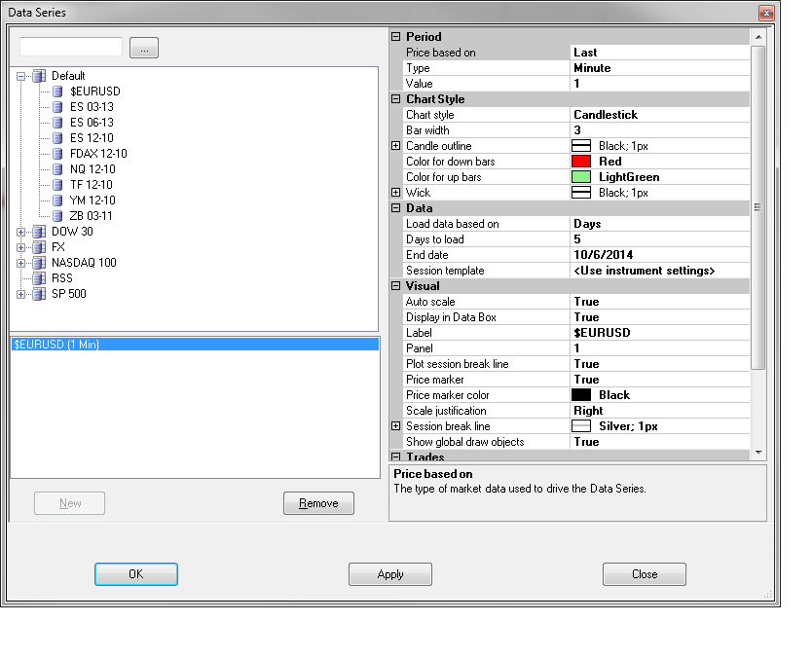812x658 pixels.
Task: Collapse the Period property section
Action: (x=395, y=37)
